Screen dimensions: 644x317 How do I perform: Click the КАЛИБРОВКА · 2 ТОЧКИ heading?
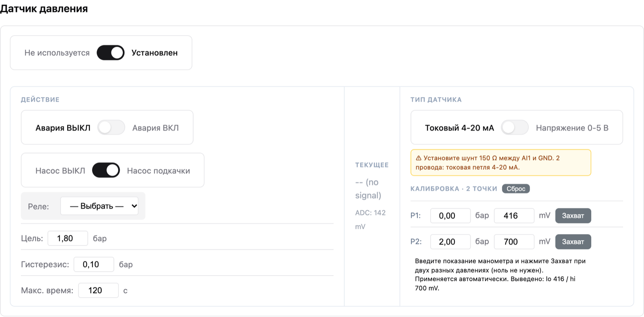pos(454,189)
